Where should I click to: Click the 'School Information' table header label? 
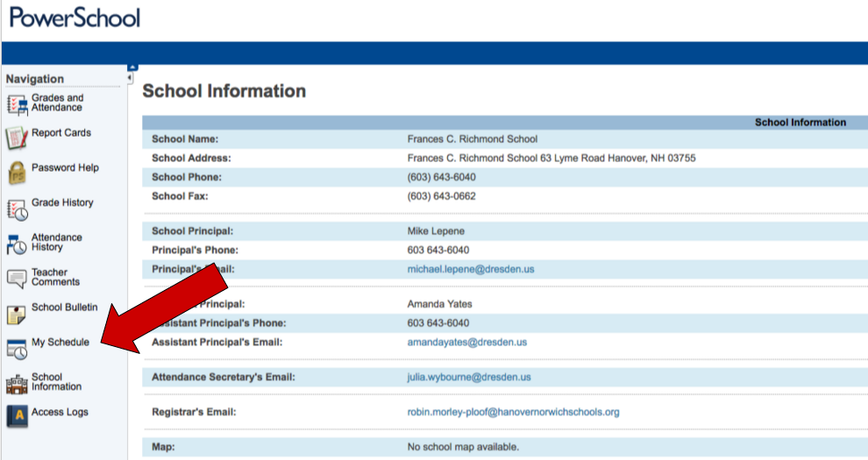800,122
